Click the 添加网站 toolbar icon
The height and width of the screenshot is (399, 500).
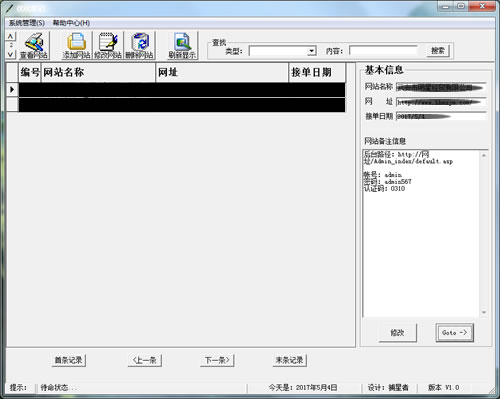[x=76, y=46]
